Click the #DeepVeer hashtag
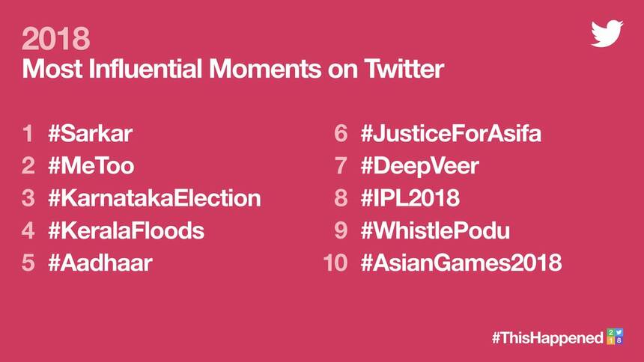644x362 pixels. (x=419, y=166)
